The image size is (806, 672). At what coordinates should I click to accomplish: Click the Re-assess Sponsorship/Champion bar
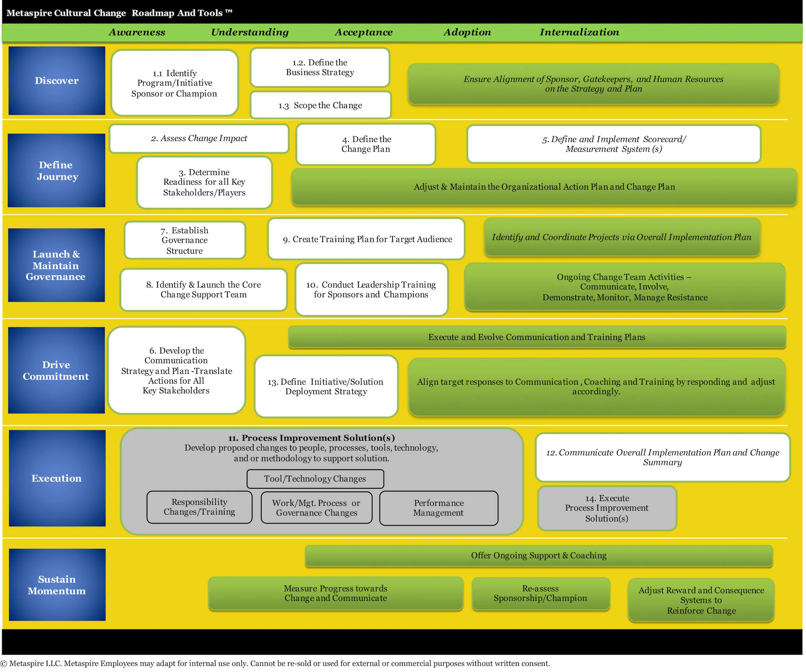coord(541,593)
